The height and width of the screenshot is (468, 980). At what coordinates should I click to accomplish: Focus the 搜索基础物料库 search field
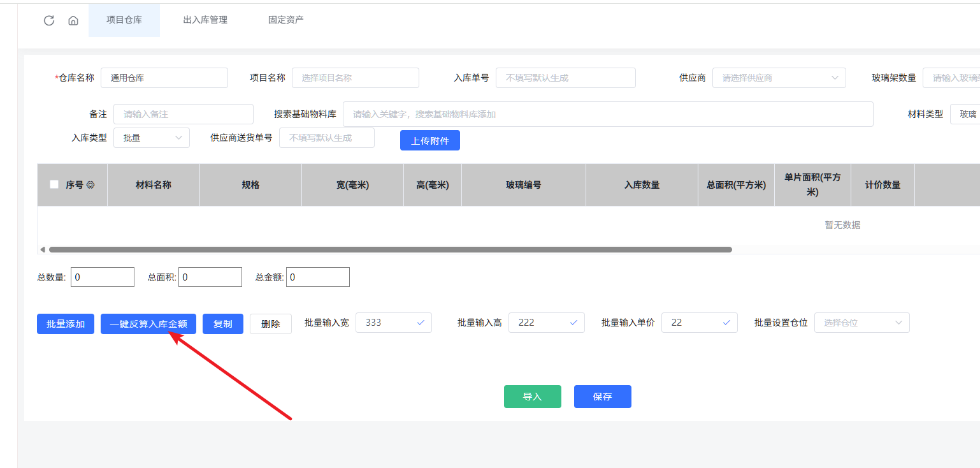pyautogui.click(x=607, y=114)
